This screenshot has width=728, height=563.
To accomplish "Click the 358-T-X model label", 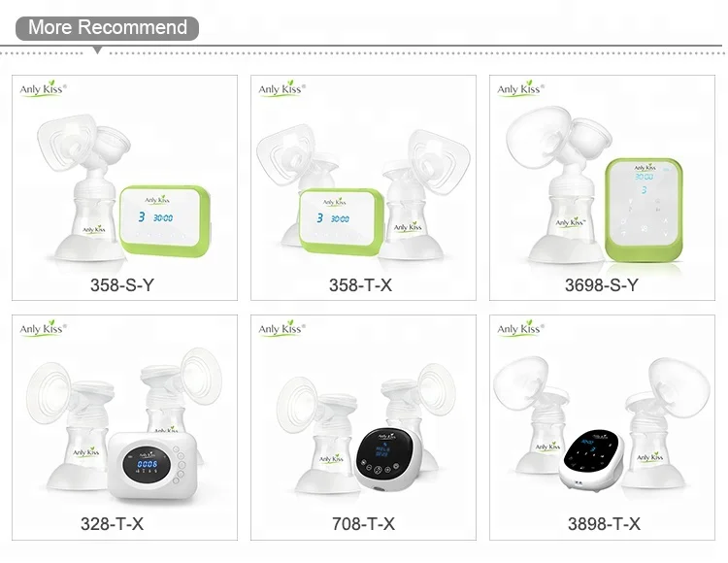I will point(361,285).
